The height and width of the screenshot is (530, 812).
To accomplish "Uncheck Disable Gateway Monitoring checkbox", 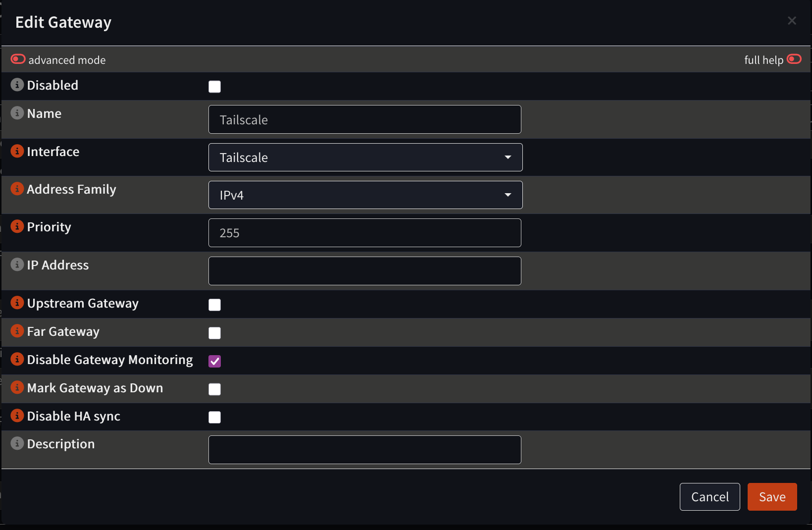I will (x=214, y=361).
